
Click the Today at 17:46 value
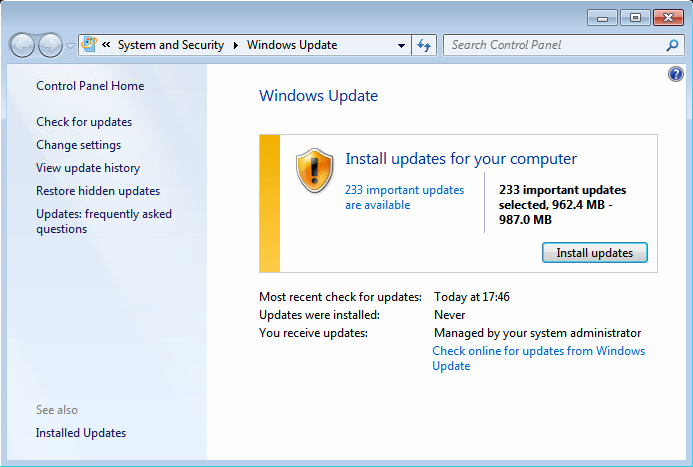pyautogui.click(x=472, y=297)
